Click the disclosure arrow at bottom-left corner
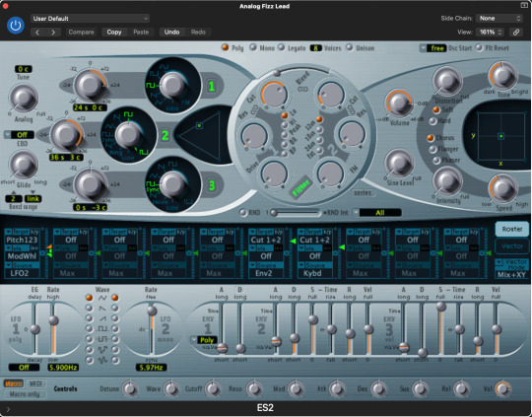This screenshot has height=417, width=532. point(8,409)
